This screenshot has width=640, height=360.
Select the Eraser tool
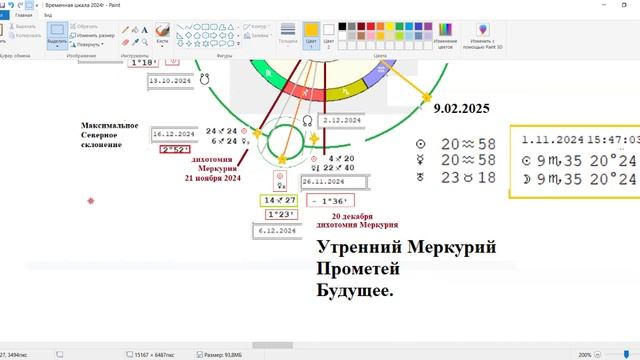point(125,42)
